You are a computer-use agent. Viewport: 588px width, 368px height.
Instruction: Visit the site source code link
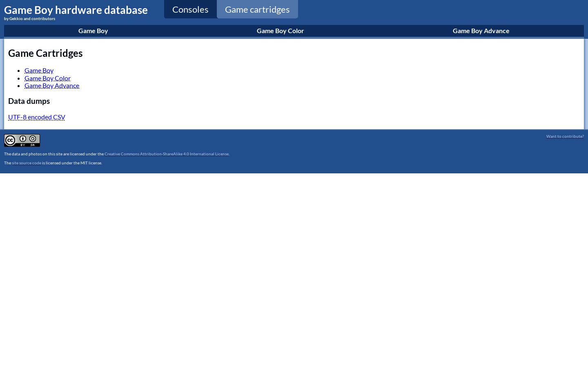click(27, 163)
